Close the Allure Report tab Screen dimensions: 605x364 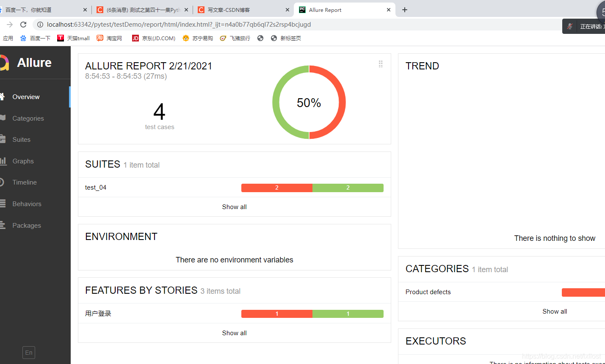389,10
